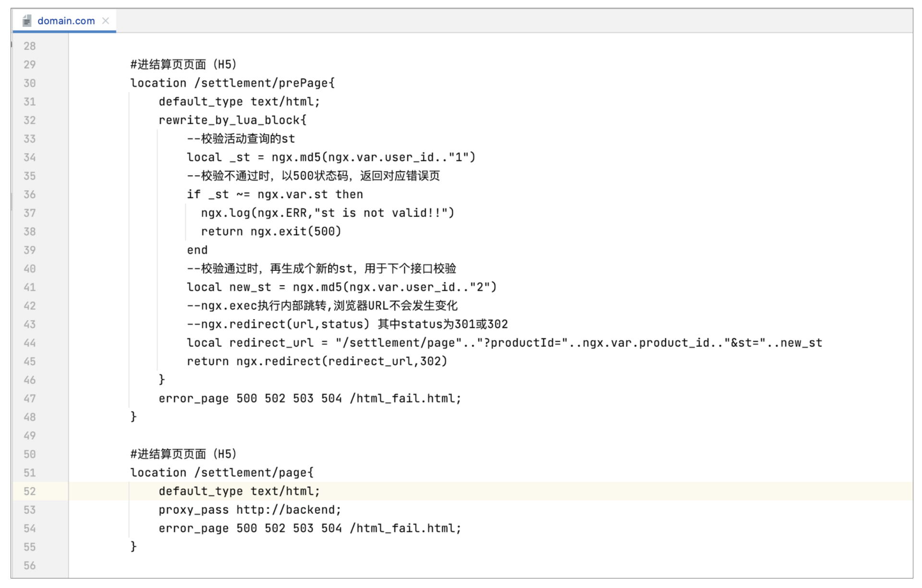This screenshot has height=588, width=922.
Task: Click the 'proxy_pass http://backend;' line
Action: click(250, 510)
